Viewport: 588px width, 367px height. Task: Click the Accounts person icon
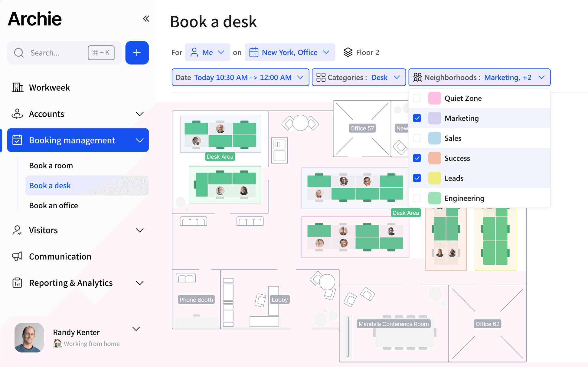(x=17, y=114)
